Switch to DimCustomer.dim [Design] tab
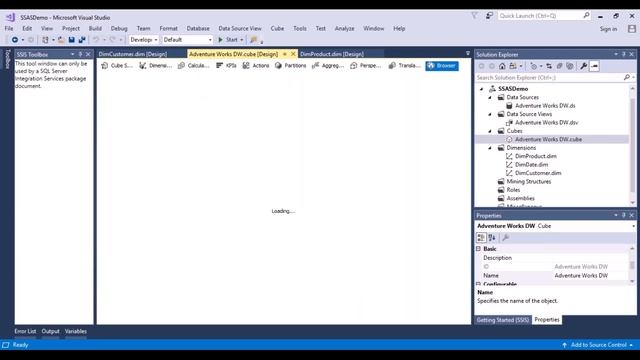Screen dimensions: 640x360 133,54
